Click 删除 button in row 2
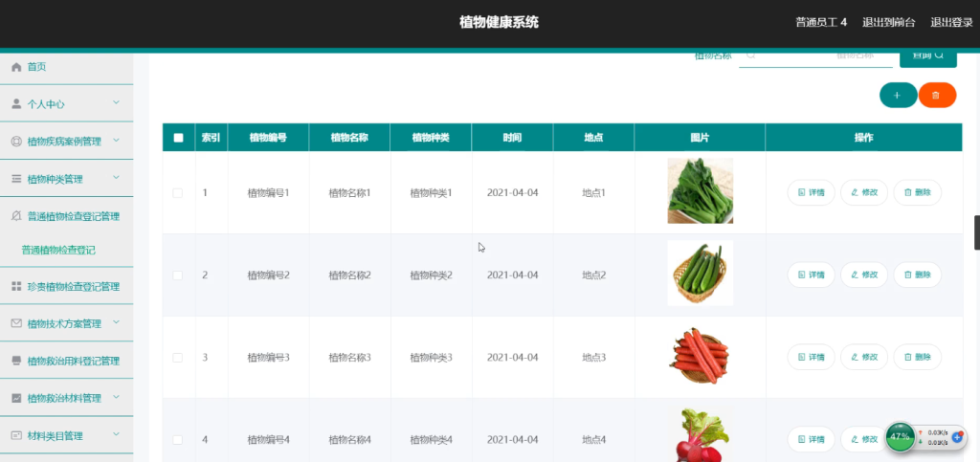 tap(918, 275)
